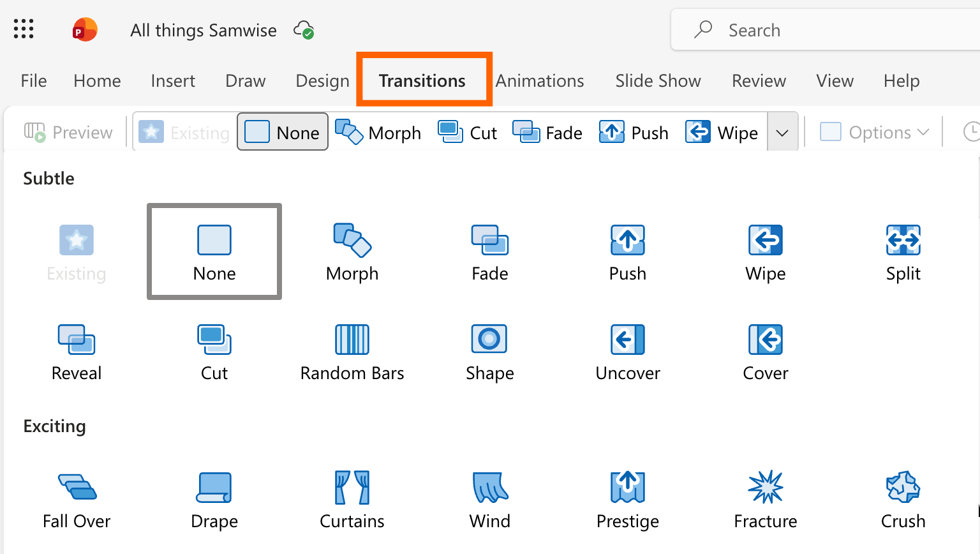Viewport: 980px width, 554px height.
Task: Click Push in the ribbon strip
Action: [x=634, y=132]
